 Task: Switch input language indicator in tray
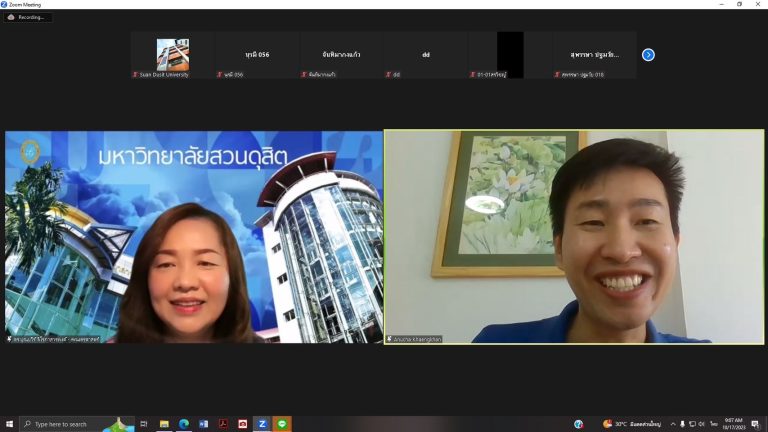[714, 424]
